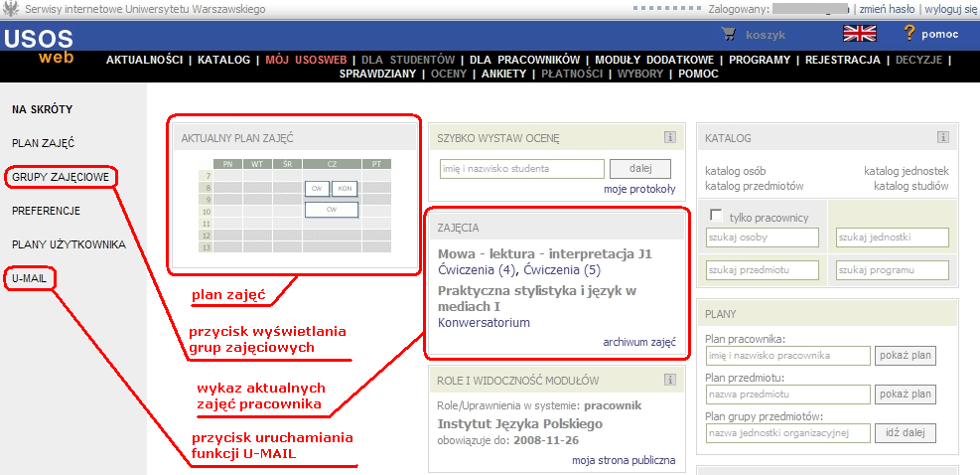The image size is (980, 475).
Task: Switch language with the British flag icon
Action: [860, 34]
